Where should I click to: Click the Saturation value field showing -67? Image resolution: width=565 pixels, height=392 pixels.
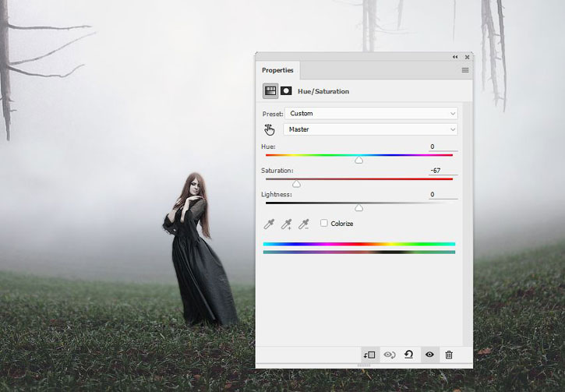[443, 171]
